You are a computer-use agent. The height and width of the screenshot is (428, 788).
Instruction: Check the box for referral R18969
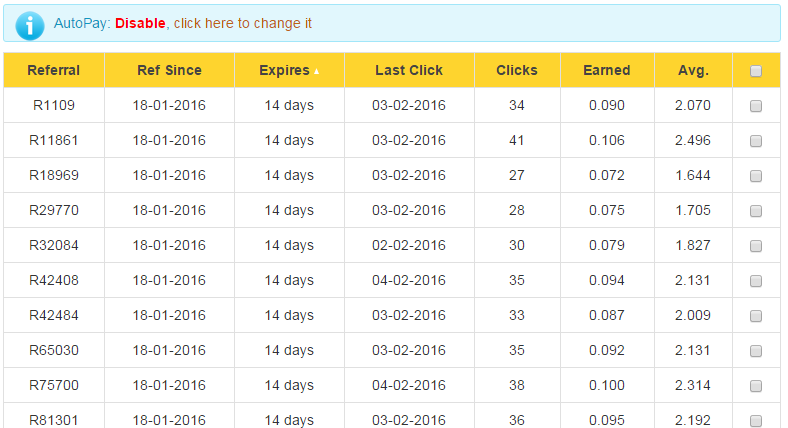coord(756,176)
